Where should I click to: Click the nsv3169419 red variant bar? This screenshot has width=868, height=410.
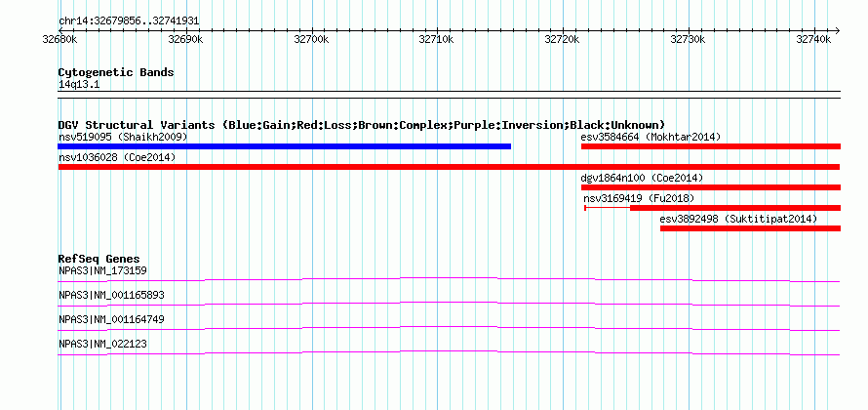(x=735, y=208)
